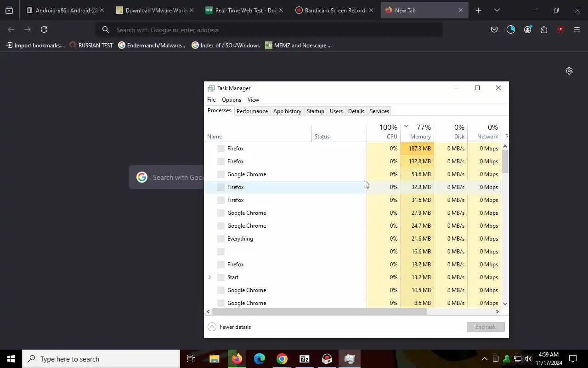Switch to the Users tab
The image size is (588, 368).
336,111
